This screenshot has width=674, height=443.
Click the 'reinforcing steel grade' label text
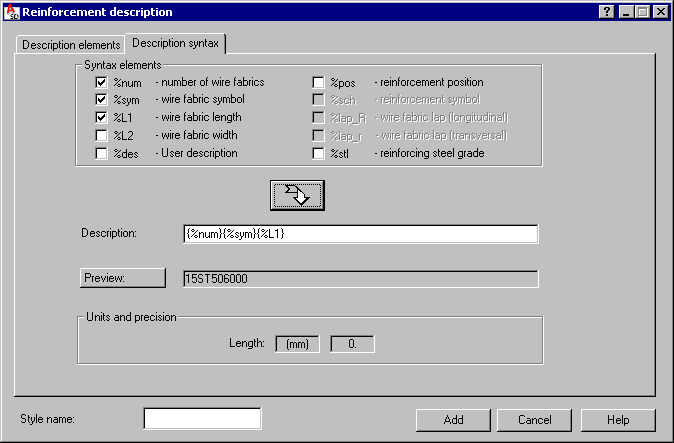point(432,153)
